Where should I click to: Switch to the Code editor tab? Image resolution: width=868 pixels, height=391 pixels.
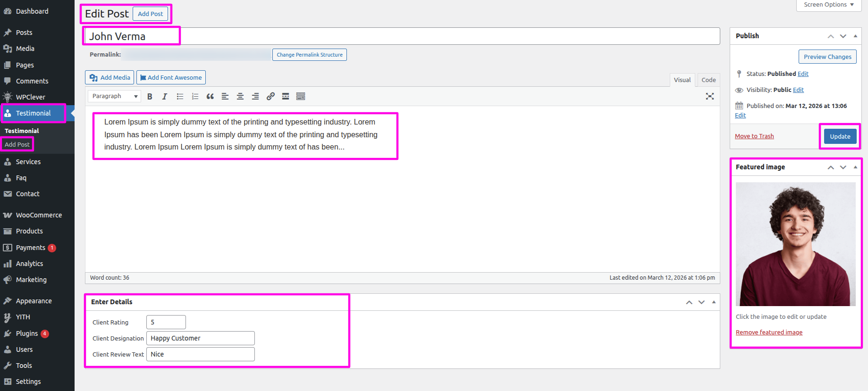coord(708,80)
